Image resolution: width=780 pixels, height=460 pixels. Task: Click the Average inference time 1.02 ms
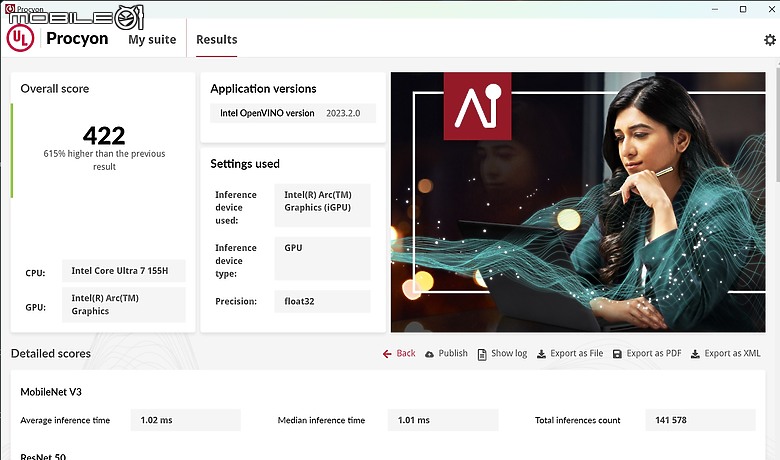tap(186, 420)
